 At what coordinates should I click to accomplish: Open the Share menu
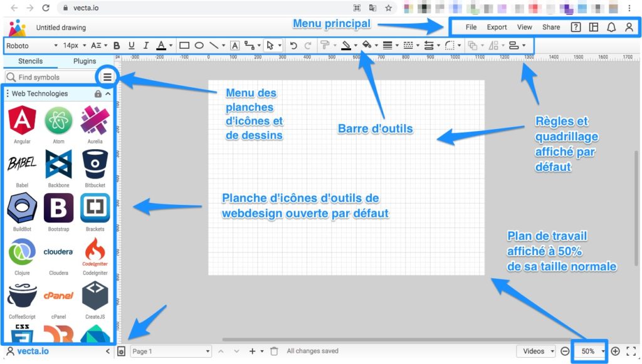551,27
